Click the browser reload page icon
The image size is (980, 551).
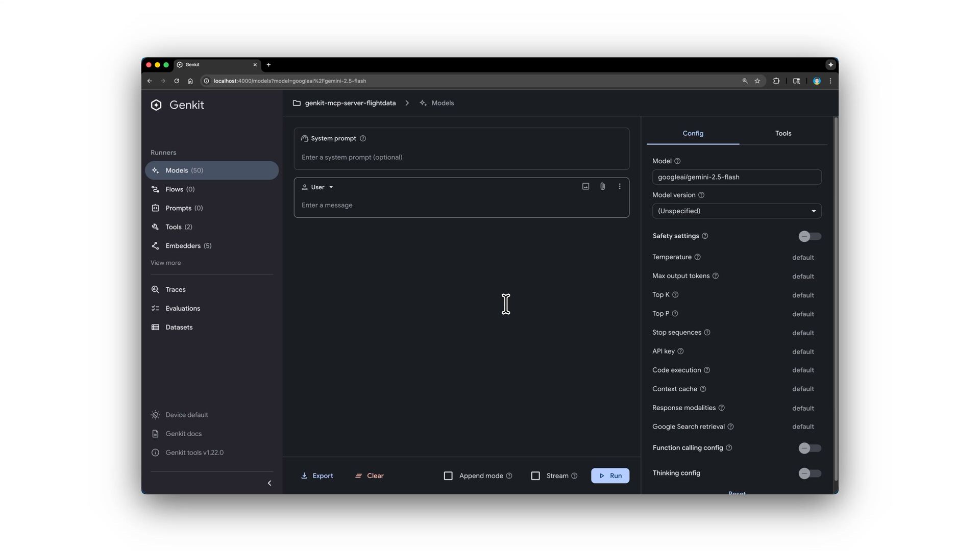(177, 81)
